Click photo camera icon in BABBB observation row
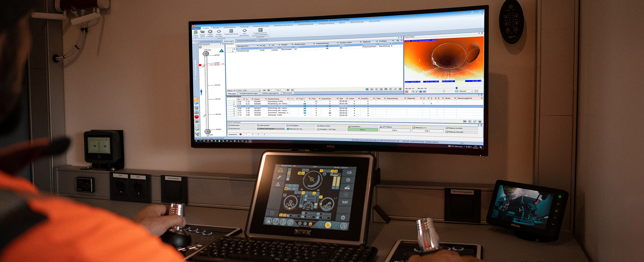Image resolution: width=644 pixels, height=262 pixels. coord(305,104)
